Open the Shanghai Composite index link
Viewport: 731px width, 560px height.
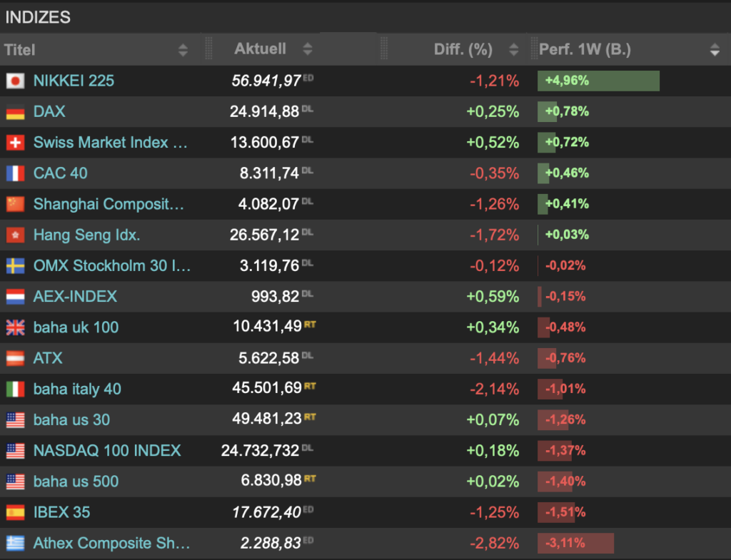pyautogui.click(x=109, y=204)
